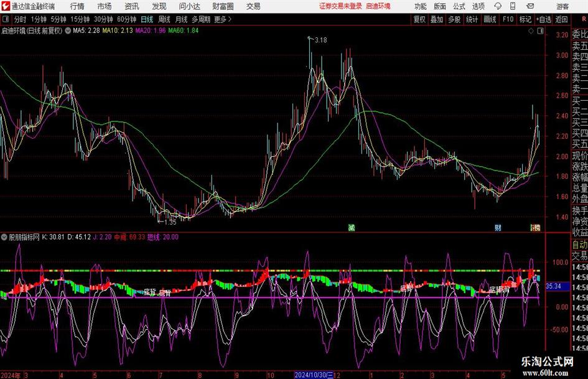The image size is (588, 379).
Task: Click the 2024/10/30 date marker on timeline
Action: (x=314, y=375)
